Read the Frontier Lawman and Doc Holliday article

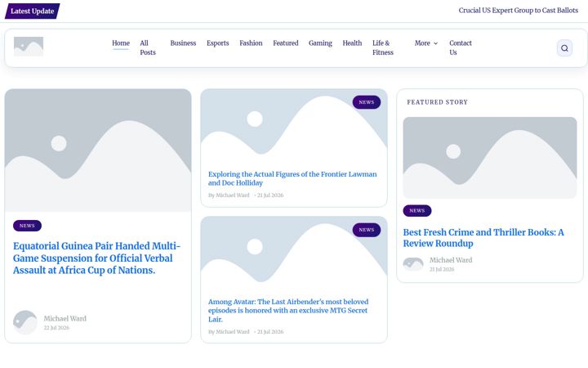click(x=292, y=178)
